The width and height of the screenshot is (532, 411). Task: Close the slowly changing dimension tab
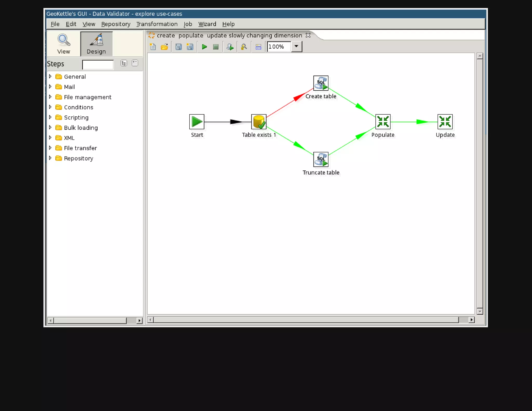(308, 35)
